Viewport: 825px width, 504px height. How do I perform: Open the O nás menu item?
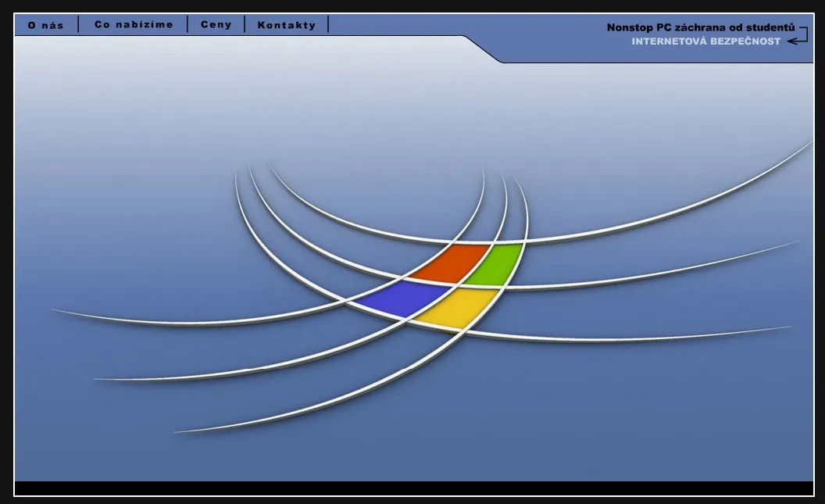tap(45, 25)
